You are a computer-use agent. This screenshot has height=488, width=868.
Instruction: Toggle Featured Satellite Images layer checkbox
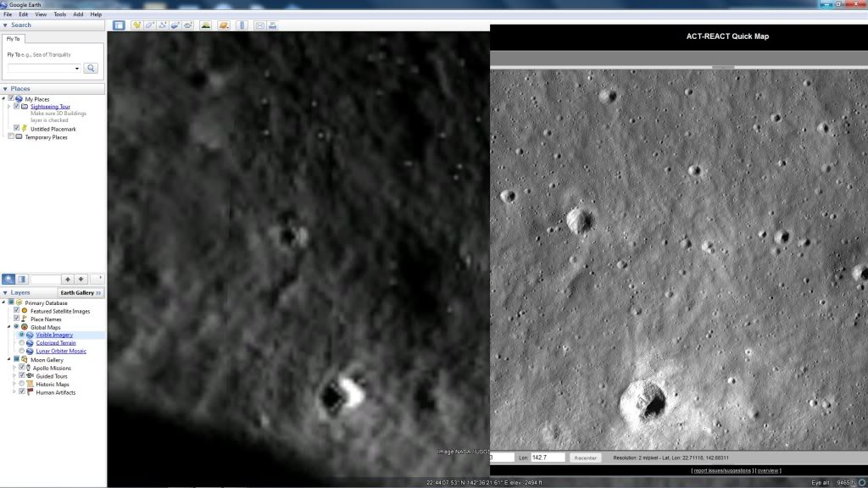tap(17, 311)
